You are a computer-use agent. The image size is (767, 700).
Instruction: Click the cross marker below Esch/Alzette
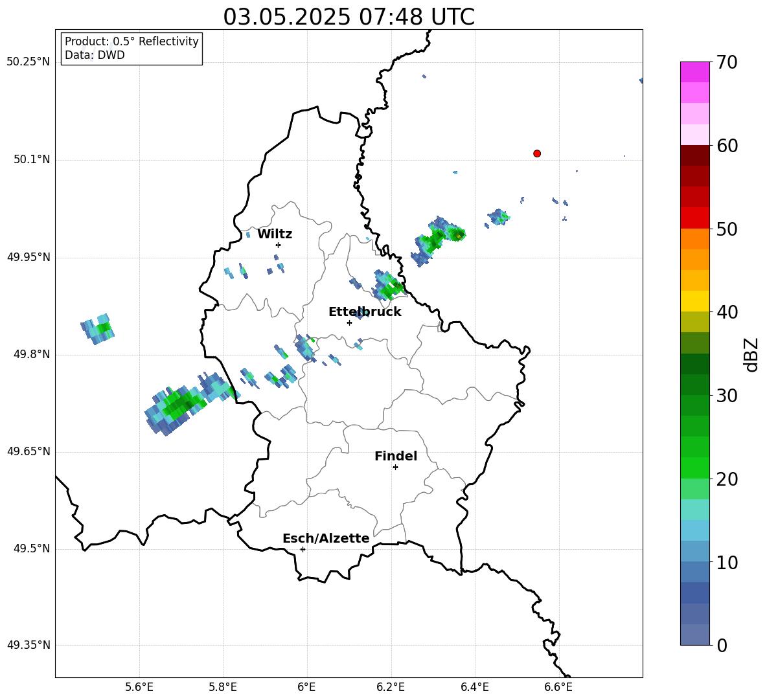(303, 549)
